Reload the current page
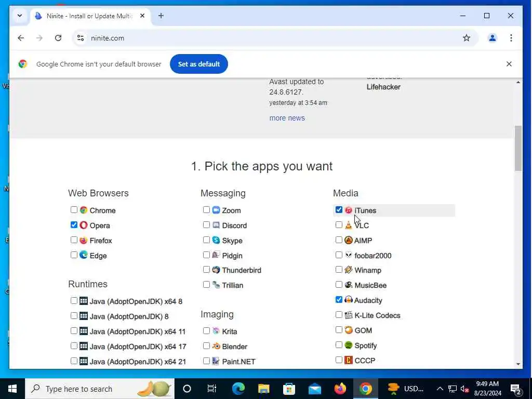532x399 pixels. (58, 38)
